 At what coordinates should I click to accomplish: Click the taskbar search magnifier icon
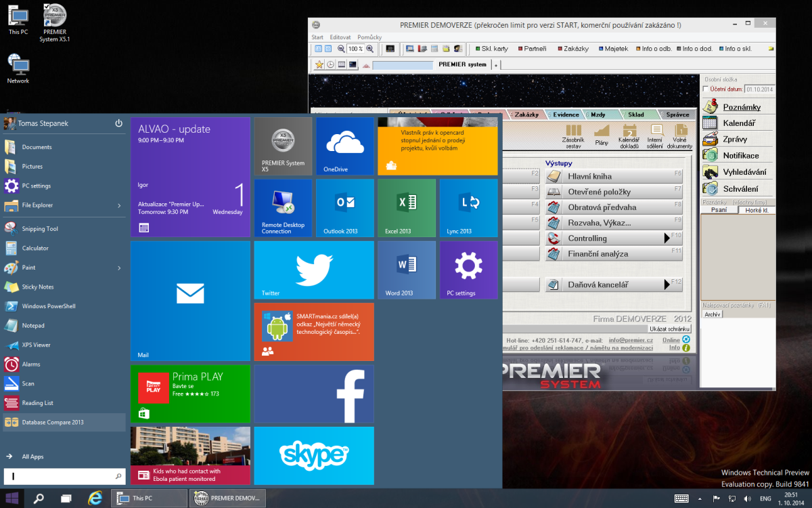click(39, 499)
